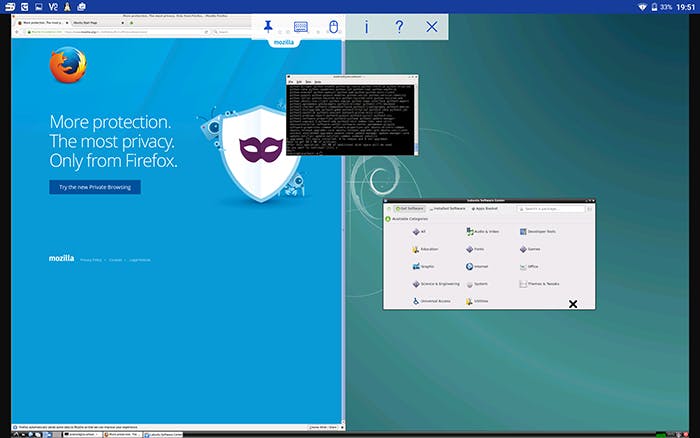Select Apps Basket tab in Software Center
This screenshot has width=700, height=438.
coord(484,209)
